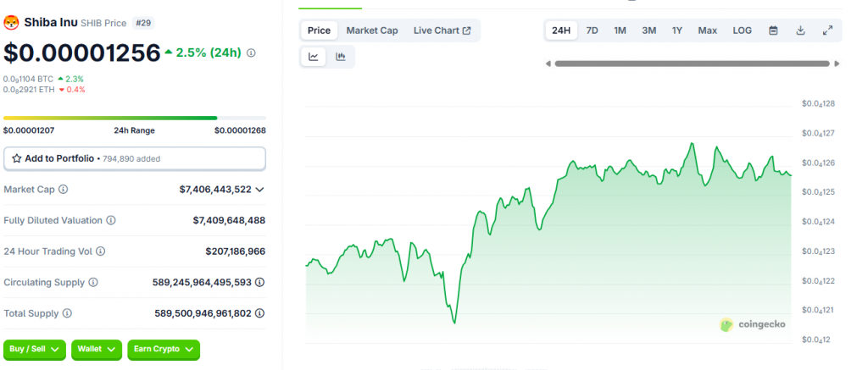Expand Market Cap details chevron
This screenshot has height=370, width=868.
[x=259, y=189]
